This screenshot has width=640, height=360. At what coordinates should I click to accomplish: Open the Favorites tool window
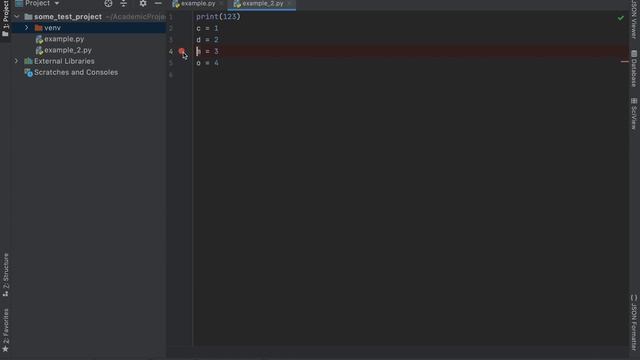(x=6, y=330)
